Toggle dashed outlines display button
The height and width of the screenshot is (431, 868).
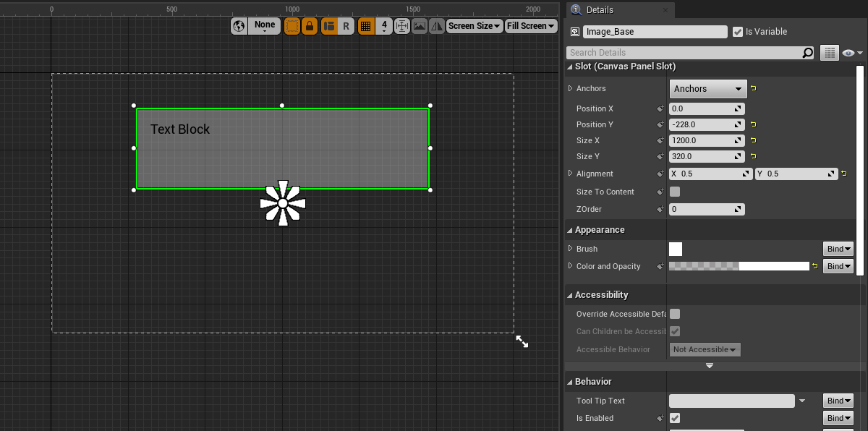pyautogui.click(x=292, y=26)
